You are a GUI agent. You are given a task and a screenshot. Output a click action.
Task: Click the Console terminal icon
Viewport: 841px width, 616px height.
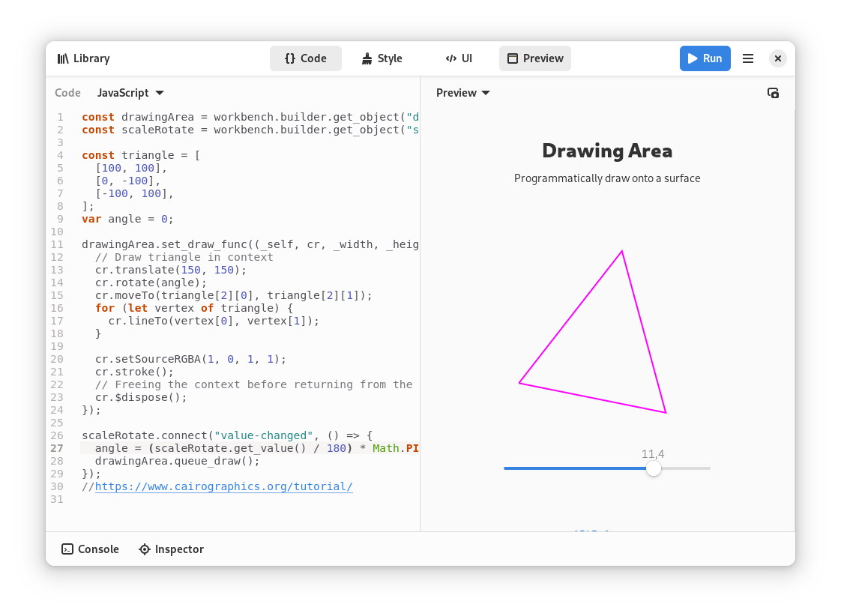coord(67,549)
